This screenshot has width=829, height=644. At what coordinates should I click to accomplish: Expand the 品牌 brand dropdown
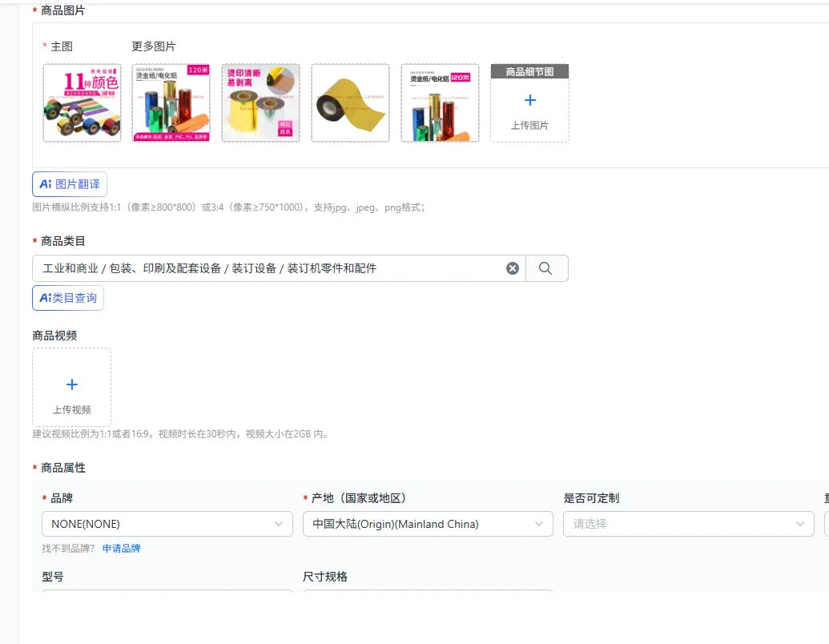(x=167, y=524)
